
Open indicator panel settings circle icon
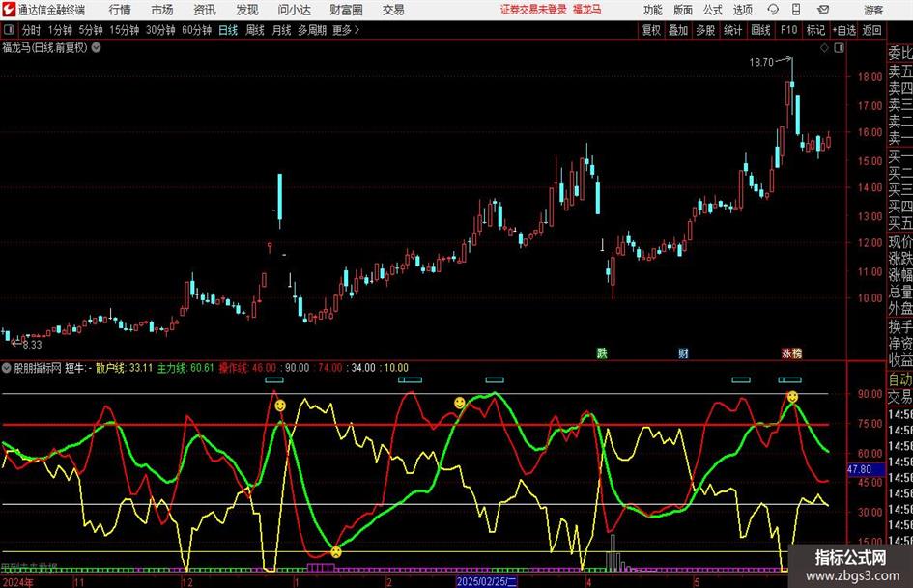coord(7,368)
